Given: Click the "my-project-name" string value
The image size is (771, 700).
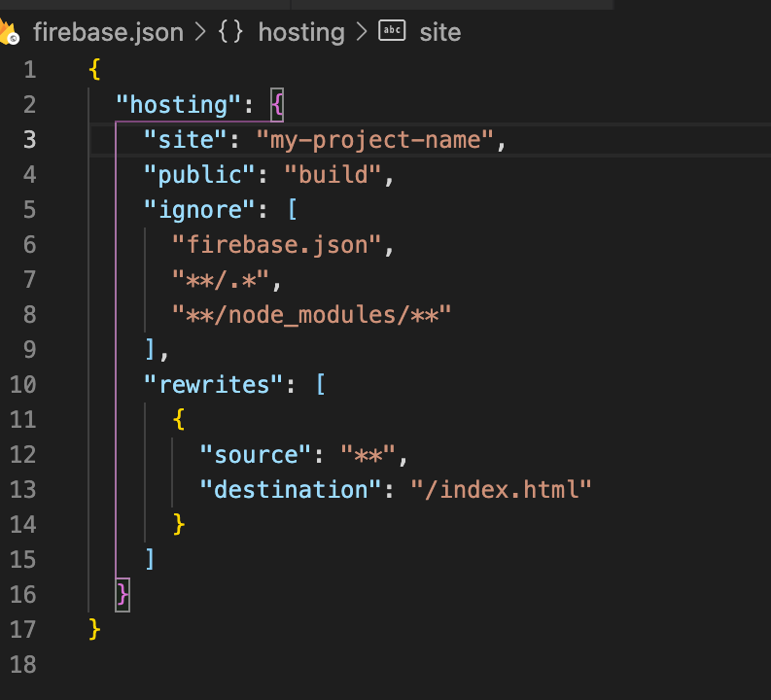Looking at the screenshot, I should 374,140.
